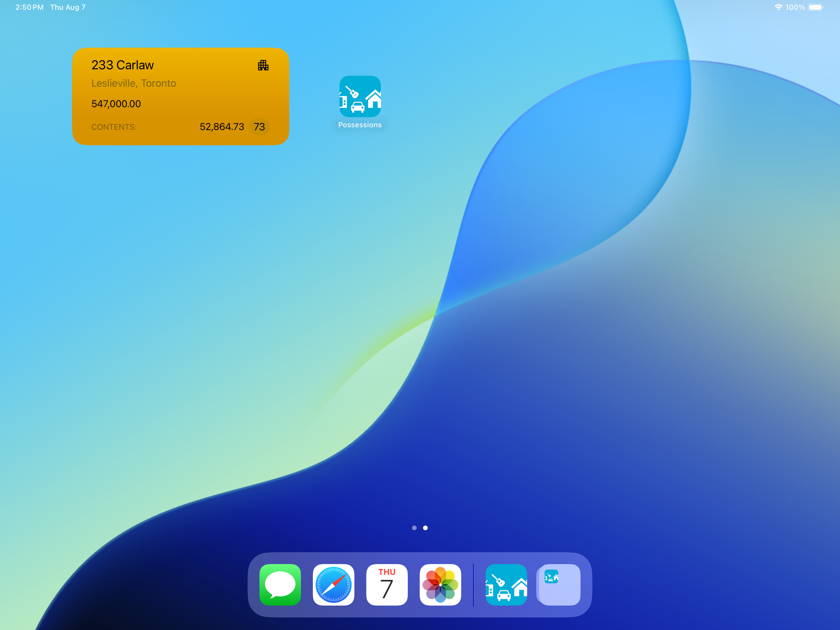Tap the 233 Carlaw widget title
Viewport: 840px width, 630px height.
123,65
